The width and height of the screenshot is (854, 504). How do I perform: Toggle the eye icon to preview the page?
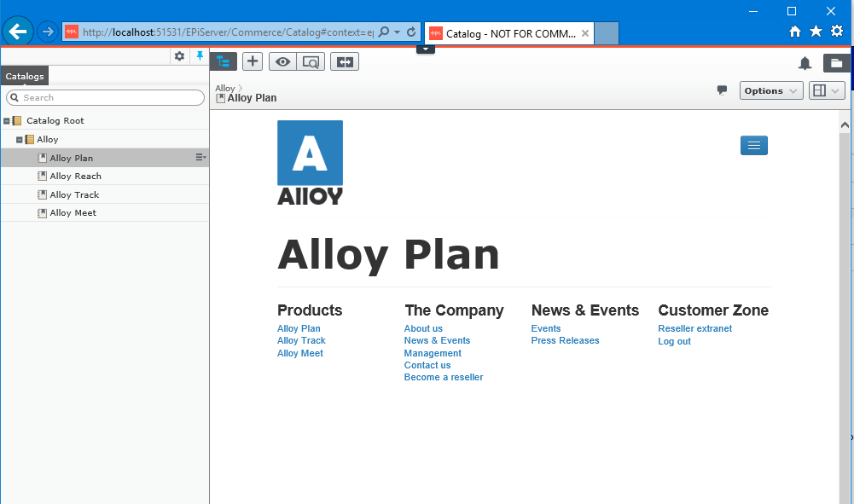[282, 61]
